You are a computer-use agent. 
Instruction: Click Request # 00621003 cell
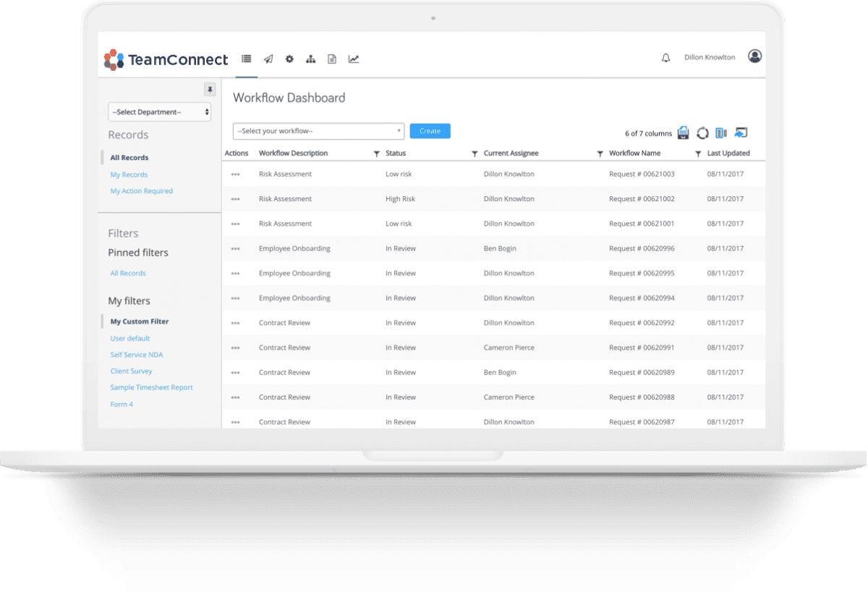642,174
